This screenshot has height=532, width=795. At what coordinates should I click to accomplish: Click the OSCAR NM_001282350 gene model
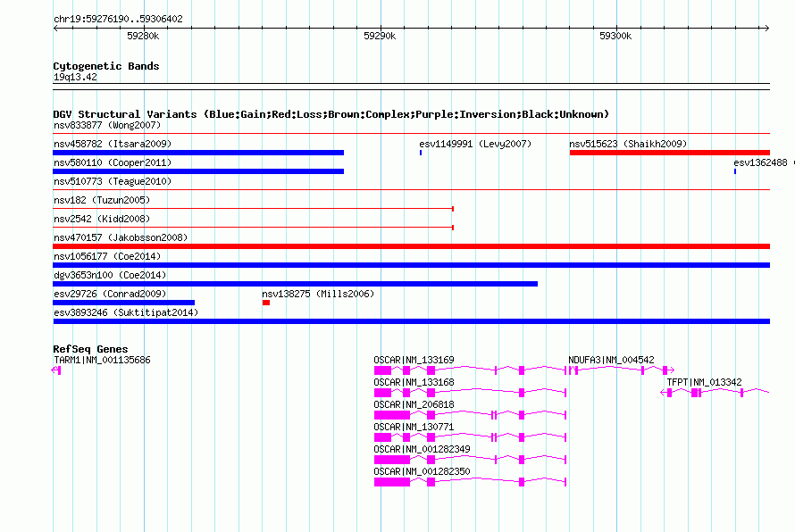[470, 482]
